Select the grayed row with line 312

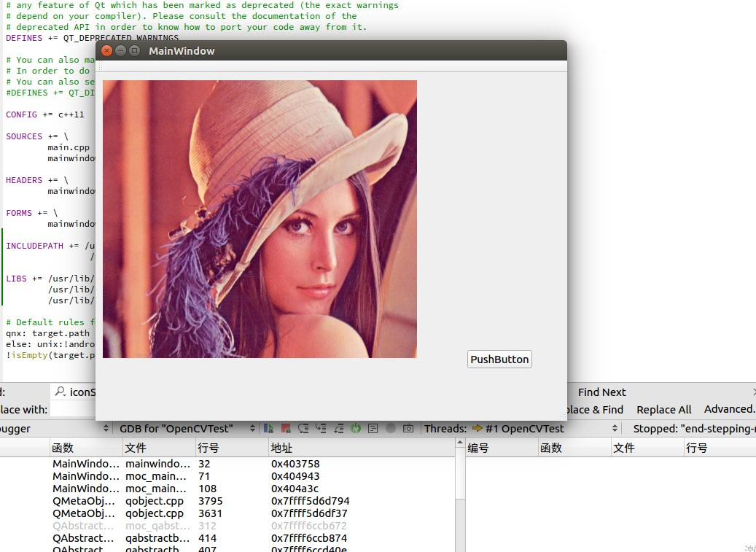(227, 526)
